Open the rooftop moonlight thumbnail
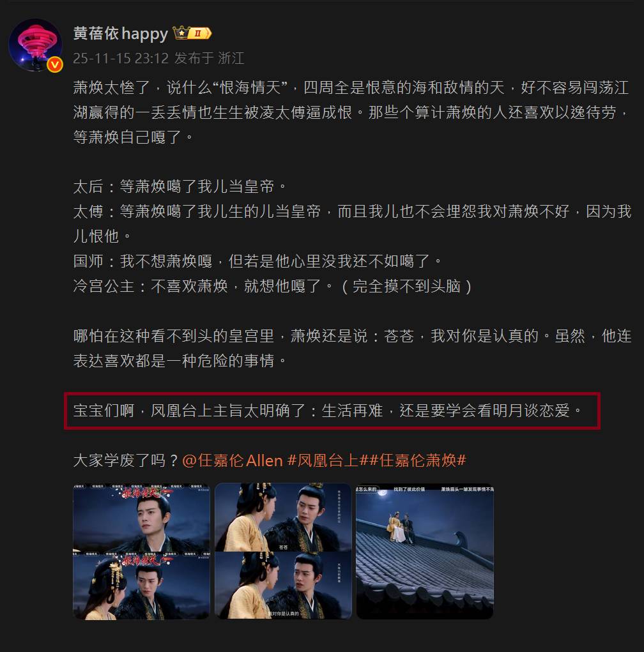 click(425, 551)
